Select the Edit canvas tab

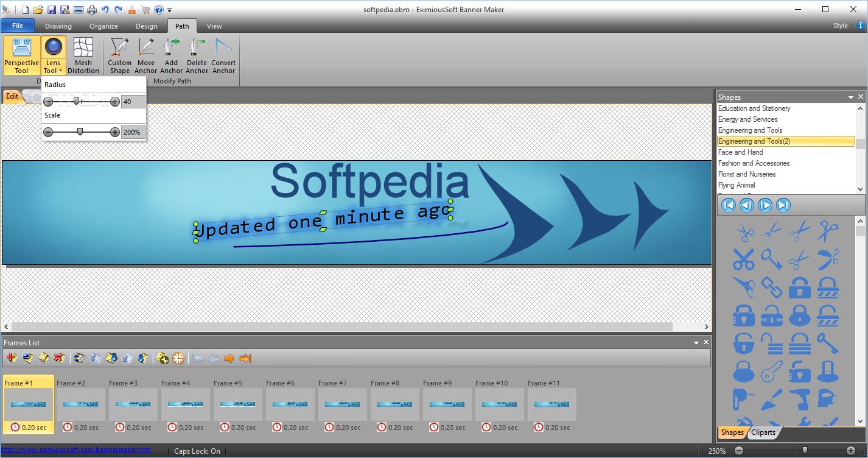(12, 96)
